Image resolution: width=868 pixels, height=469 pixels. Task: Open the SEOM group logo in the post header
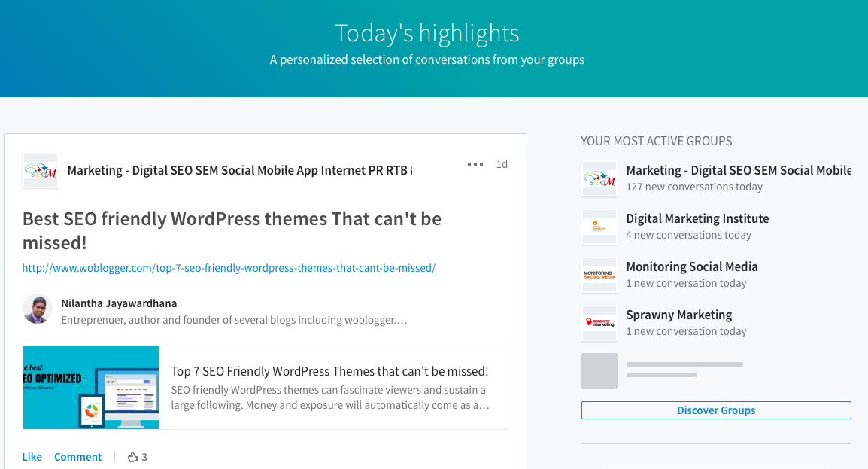pos(41,171)
